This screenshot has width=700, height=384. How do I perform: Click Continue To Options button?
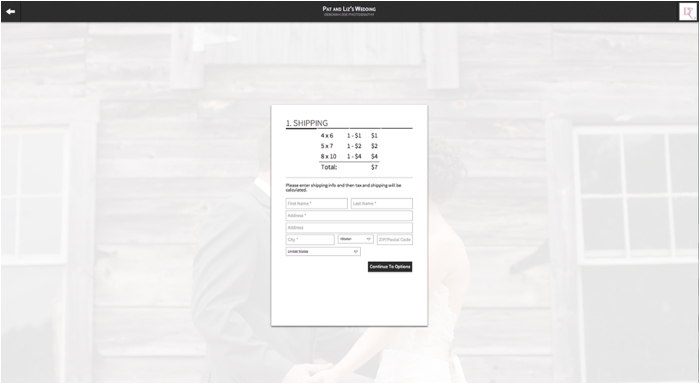click(390, 267)
